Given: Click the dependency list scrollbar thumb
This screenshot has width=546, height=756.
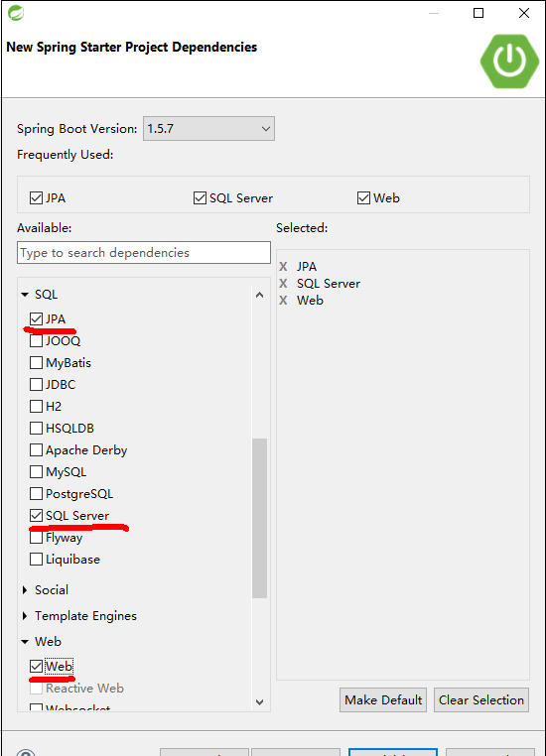Looking at the screenshot, I should (x=259, y=518).
